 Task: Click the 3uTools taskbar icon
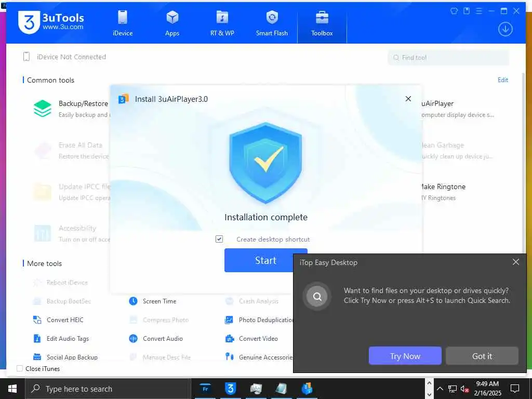[230, 389]
